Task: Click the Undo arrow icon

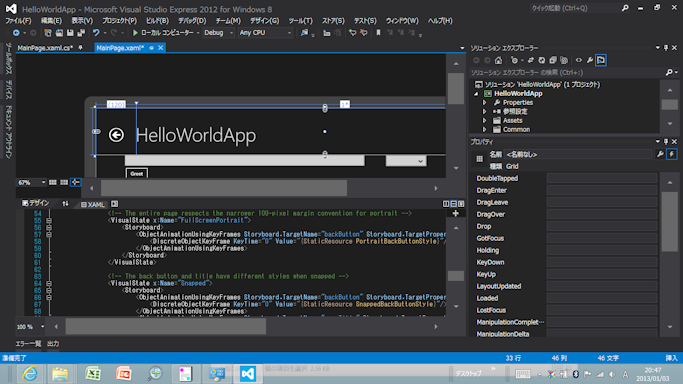Action: click(x=96, y=33)
